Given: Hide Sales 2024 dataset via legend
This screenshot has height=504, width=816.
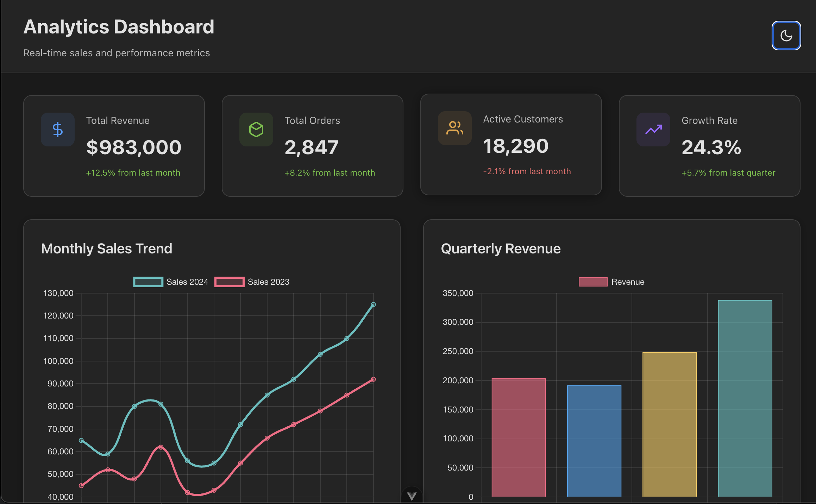Looking at the screenshot, I should [x=187, y=282].
